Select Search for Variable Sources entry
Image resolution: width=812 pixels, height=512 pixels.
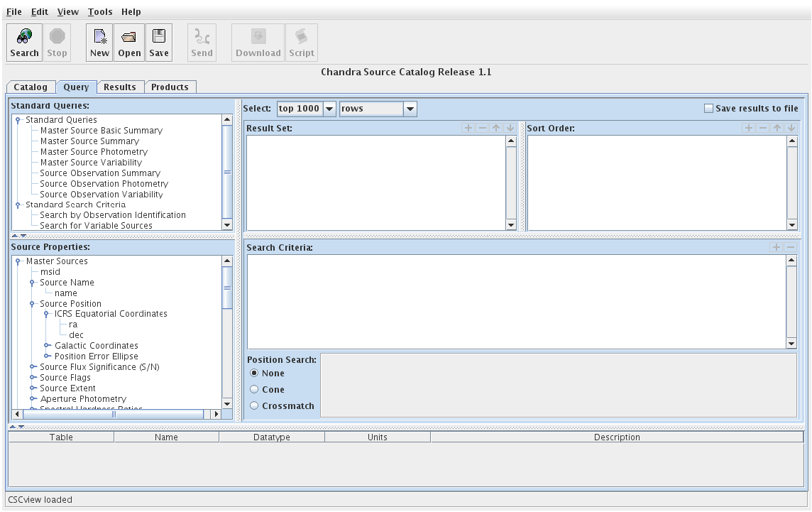tap(96, 226)
